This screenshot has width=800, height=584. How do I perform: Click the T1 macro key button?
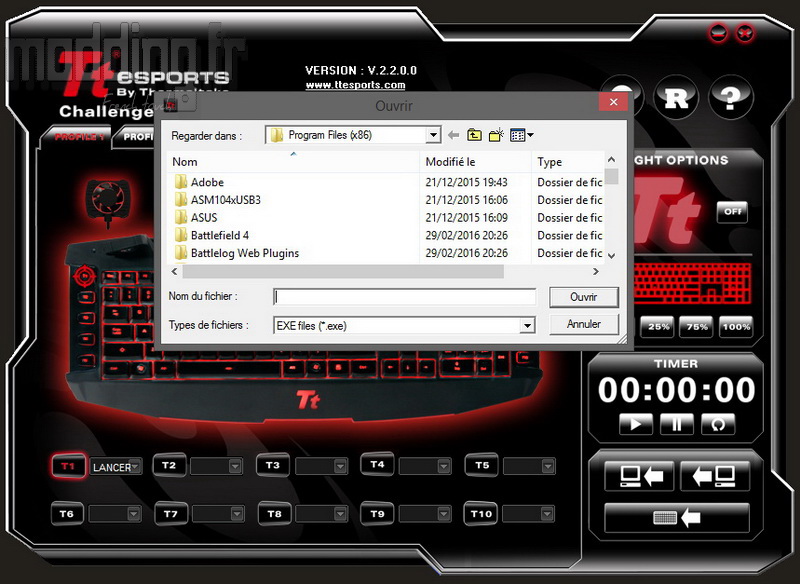[68, 466]
